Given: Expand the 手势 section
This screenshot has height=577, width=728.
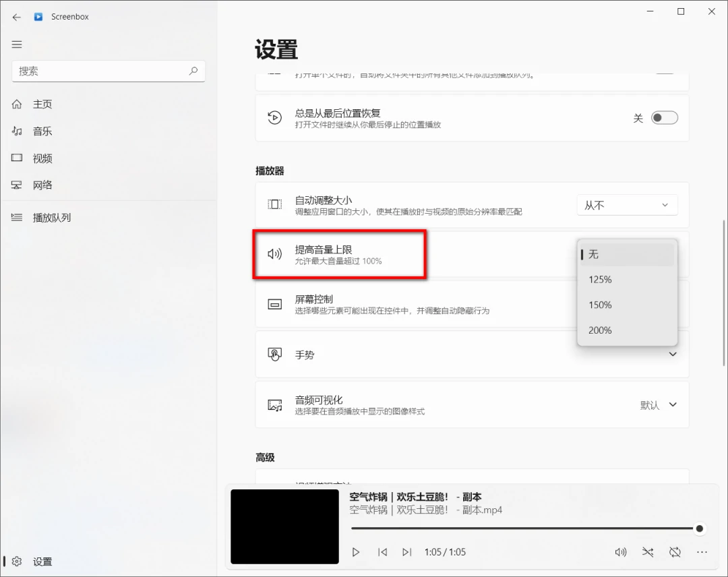Looking at the screenshot, I should point(672,355).
